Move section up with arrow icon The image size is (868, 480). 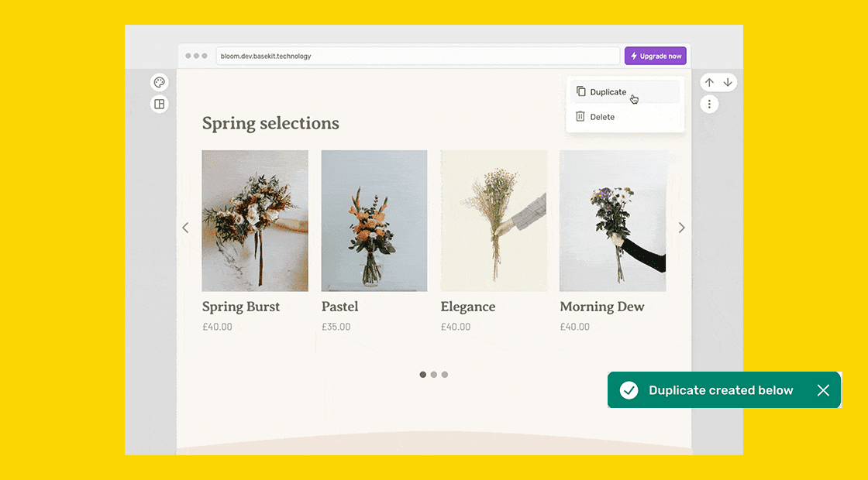[709, 83]
